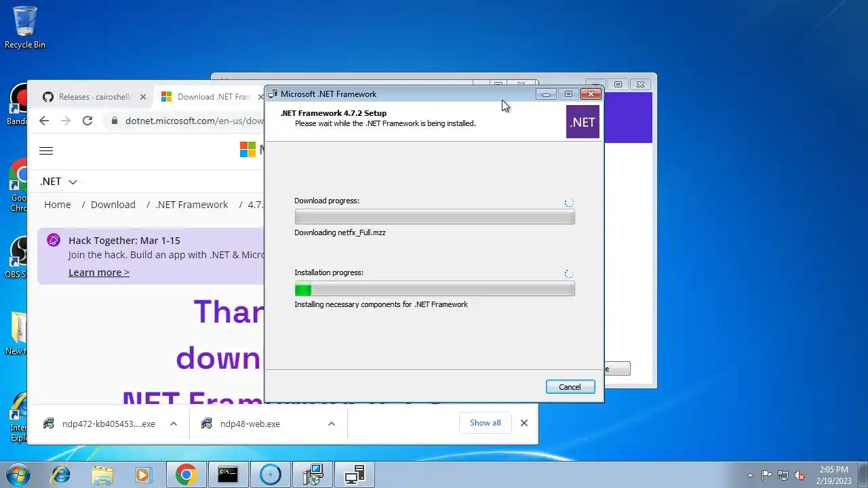Switch to command prompt in taskbar
This screenshot has width=868, height=488.
point(228,474)
